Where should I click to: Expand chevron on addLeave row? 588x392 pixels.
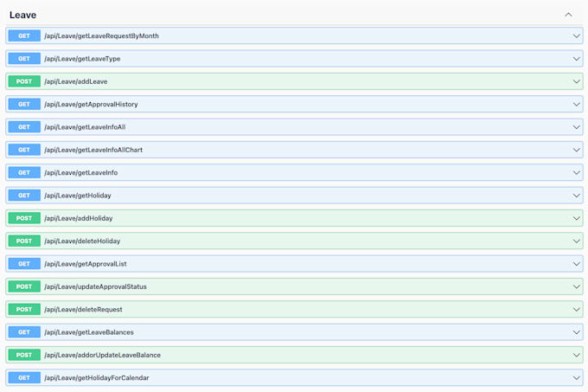[577, 81]
